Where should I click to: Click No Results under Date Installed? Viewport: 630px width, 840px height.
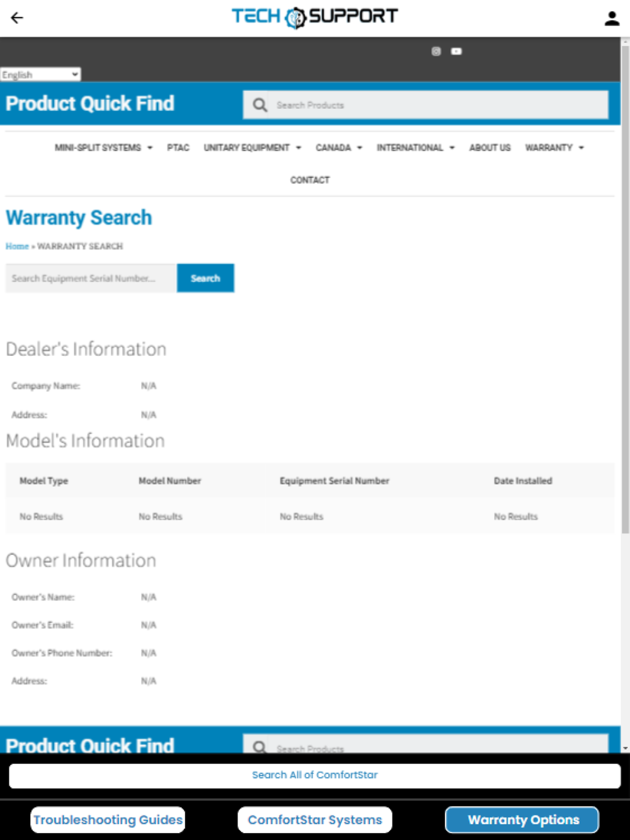pyautogui.click(x=515, y=516)
